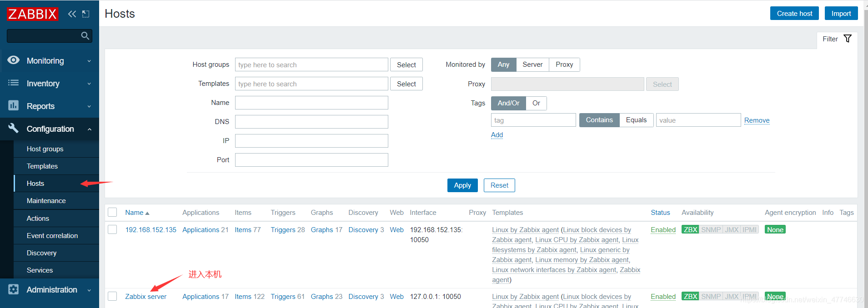Choose Contains tag operator
This screenshot has height=308, width=868.
coord(599,120)
